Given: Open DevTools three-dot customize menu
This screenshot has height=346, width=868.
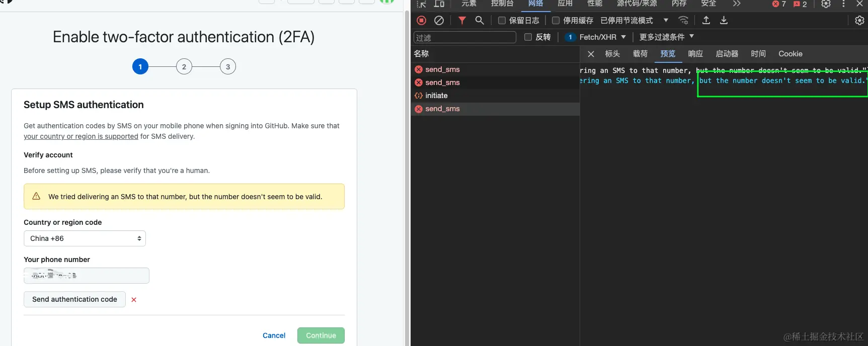Looking at the screenshot, I should [843, 4].
